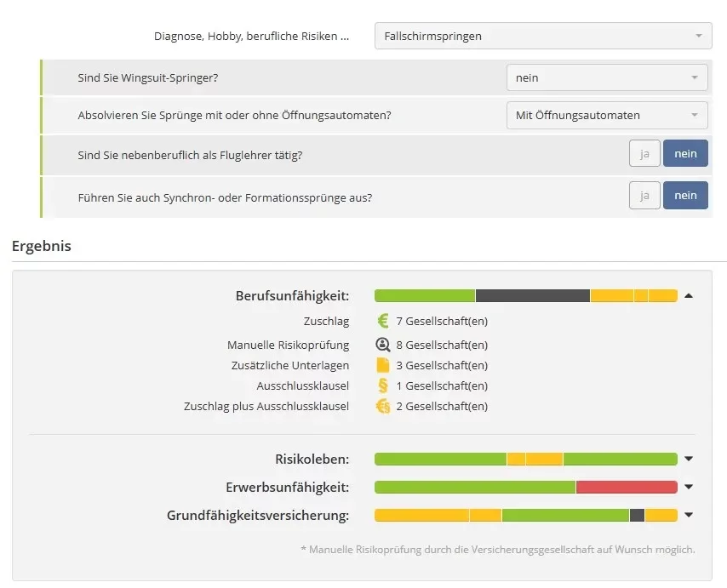Viewport: 727px width, 588px height.
Task: Open the Öffnungsautomaten answer dropdown
Action: pyautogui.click(x=606, y=115)
